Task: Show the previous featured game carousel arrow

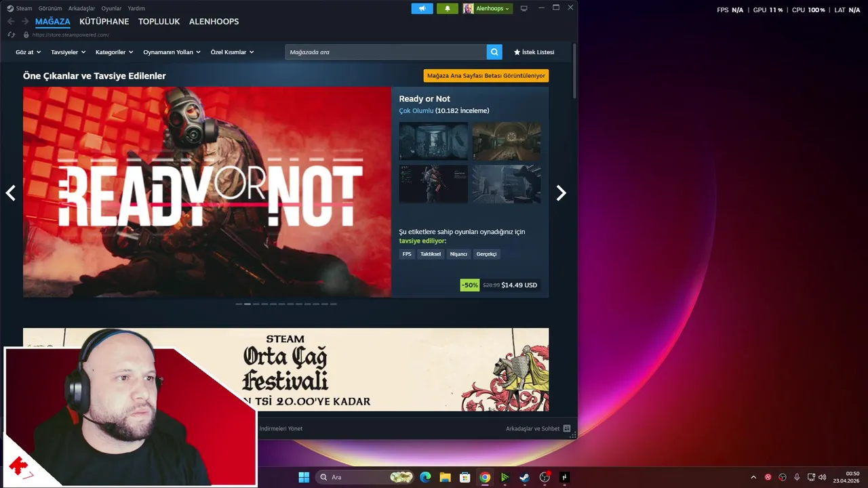Action: point(11,193)
